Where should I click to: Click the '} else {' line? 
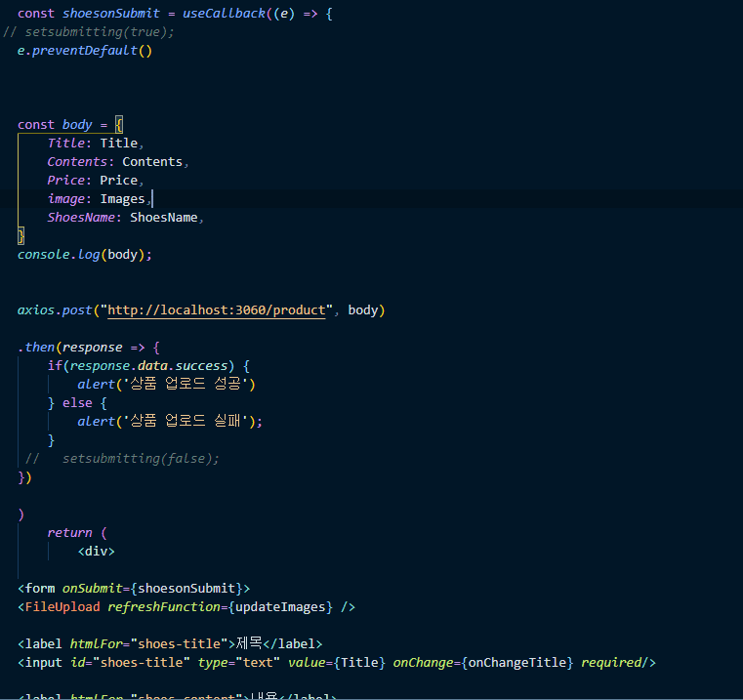(x=77, y=403)
